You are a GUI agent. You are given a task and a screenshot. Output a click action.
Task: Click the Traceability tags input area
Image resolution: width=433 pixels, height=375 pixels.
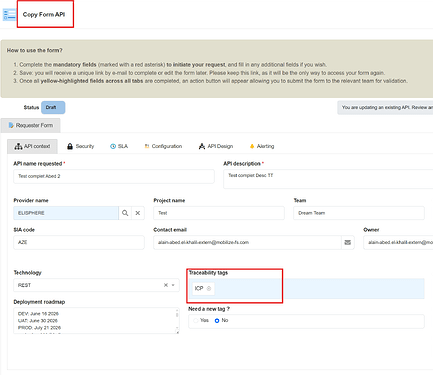click(x=306, y=289)
